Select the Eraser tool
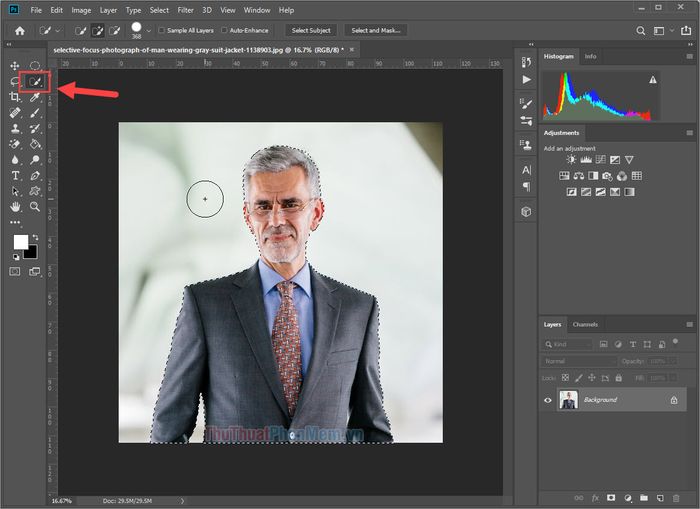 pyautogui.click(x=15, y=144)
